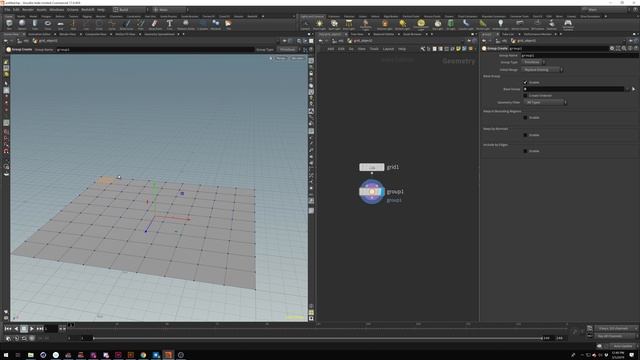This screenshot has height=360, width=640.
Task: Open Group Type dropdown above the viewport
Action: tap(289, 49)
